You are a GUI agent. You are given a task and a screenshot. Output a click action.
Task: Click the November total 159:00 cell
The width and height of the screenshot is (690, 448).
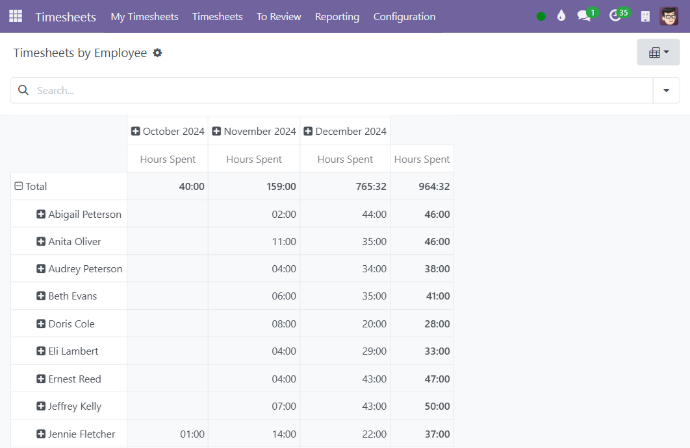click(x=254, y=186)
